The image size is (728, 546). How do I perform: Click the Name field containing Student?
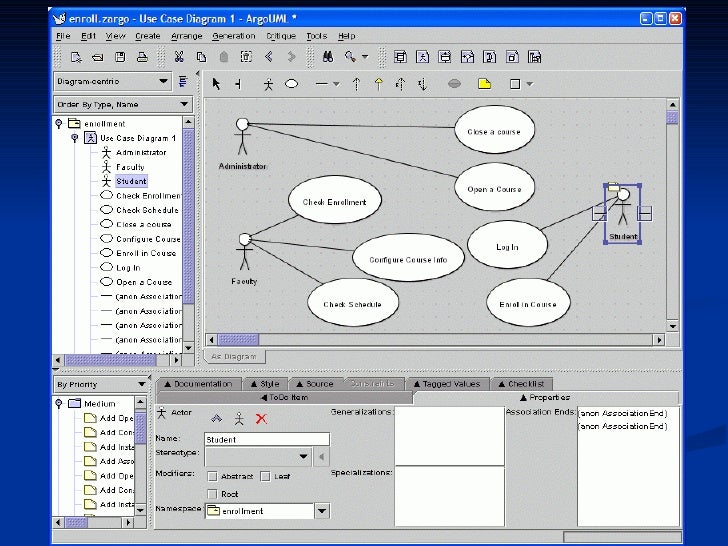click(x=266, y=439)
